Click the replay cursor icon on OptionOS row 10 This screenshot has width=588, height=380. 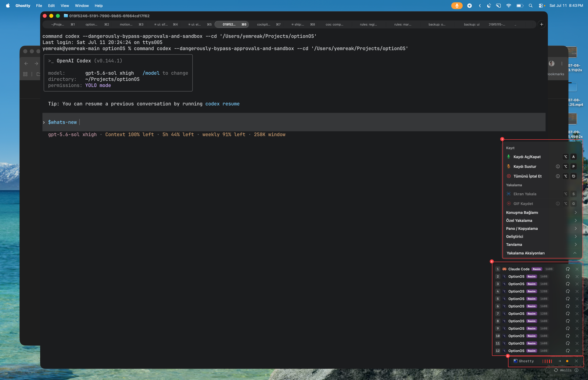pos(568,336)
